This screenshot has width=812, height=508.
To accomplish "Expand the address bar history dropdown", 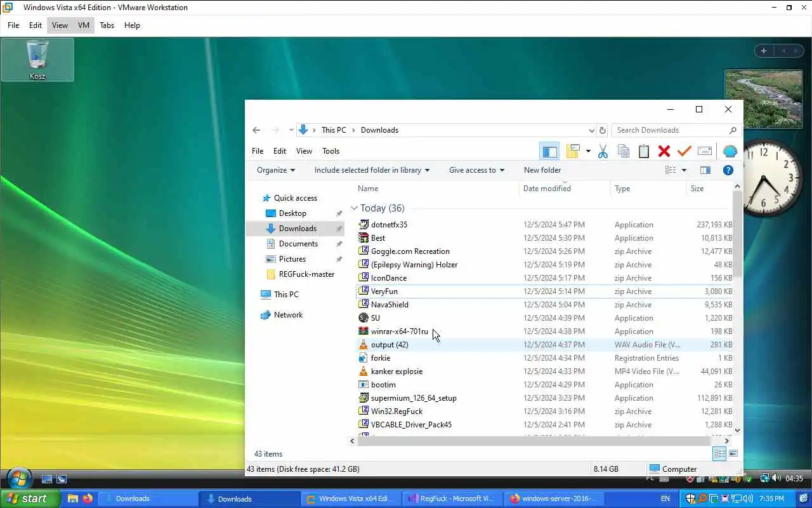I will (x=592, y=130).
